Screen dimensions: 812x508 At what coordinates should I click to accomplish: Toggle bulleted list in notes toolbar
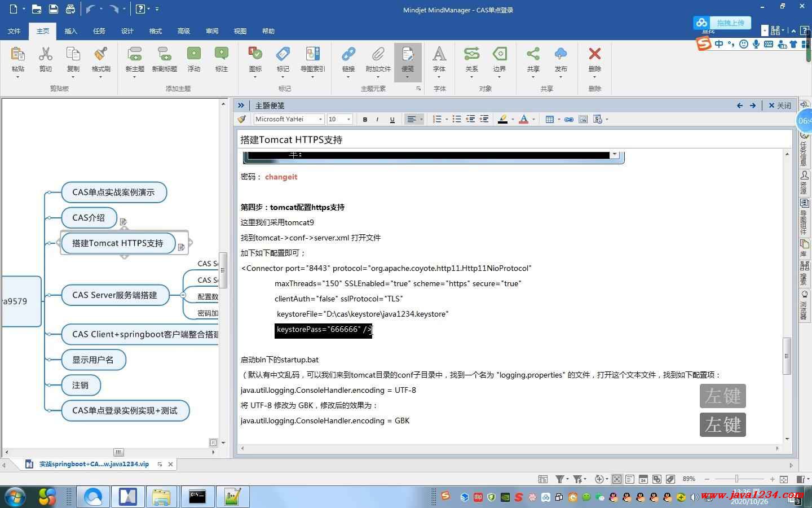point(457,119)
